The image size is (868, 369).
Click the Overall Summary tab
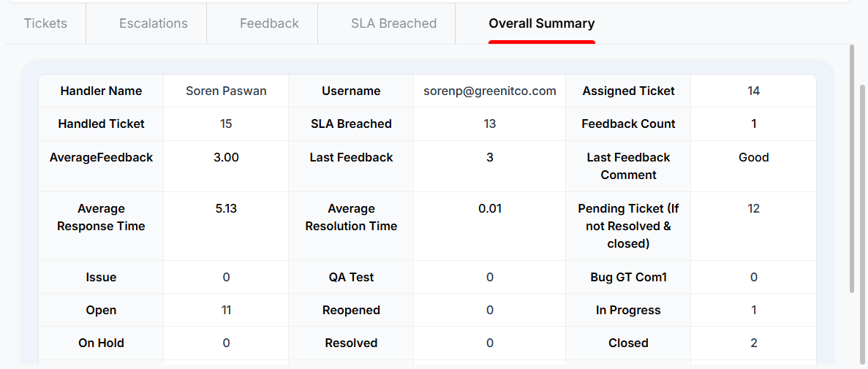(541, 24)
